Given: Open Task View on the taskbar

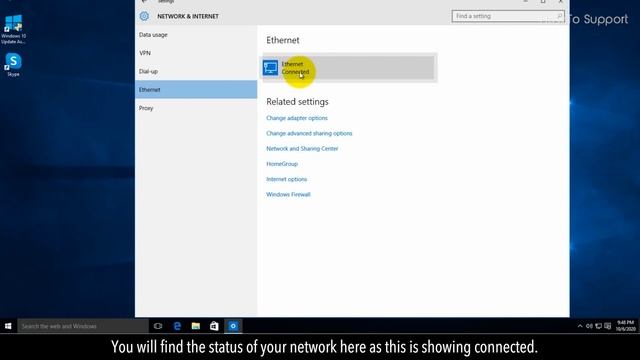Looking at the screenshot, I should (x=158, y=326).
